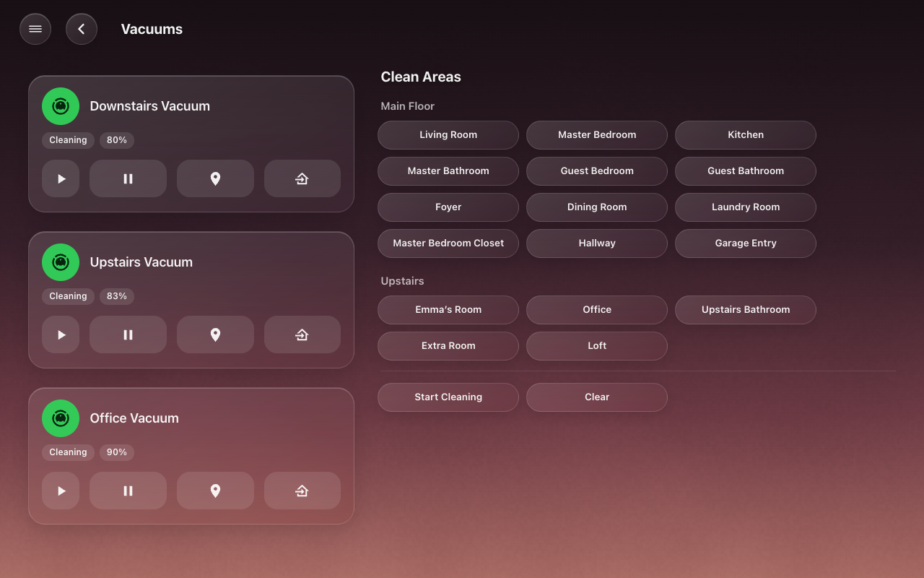This screenshot has width=924, height=578.
Task: Click the Downstairs Vacuum green robot icon
Action: pyautogui.click(x=61, y=106)
